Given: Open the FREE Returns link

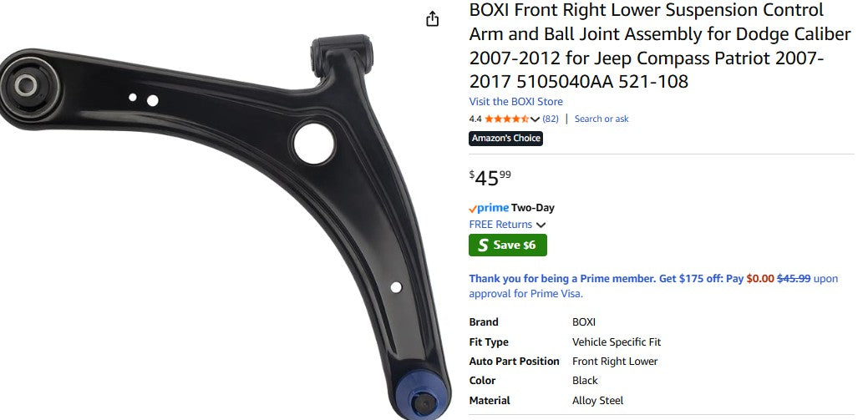Looking at the screenshot, I should (x=500, y=224).
